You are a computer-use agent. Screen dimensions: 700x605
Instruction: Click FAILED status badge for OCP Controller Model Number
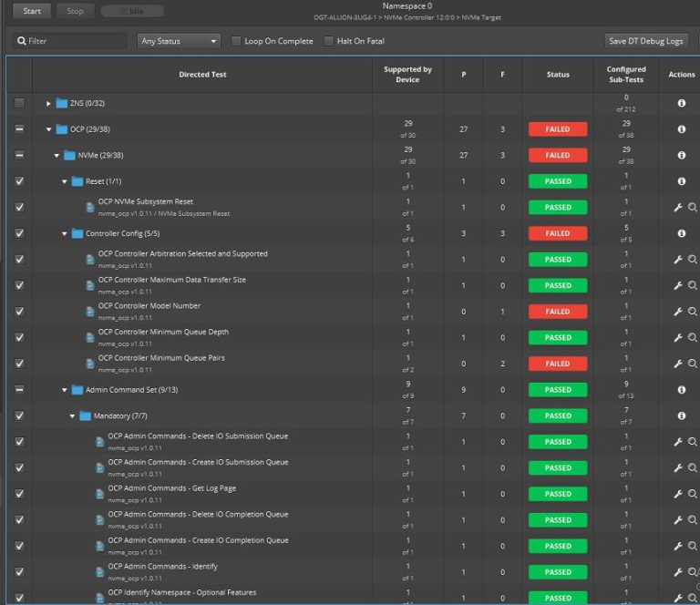[x=557, y=312]
